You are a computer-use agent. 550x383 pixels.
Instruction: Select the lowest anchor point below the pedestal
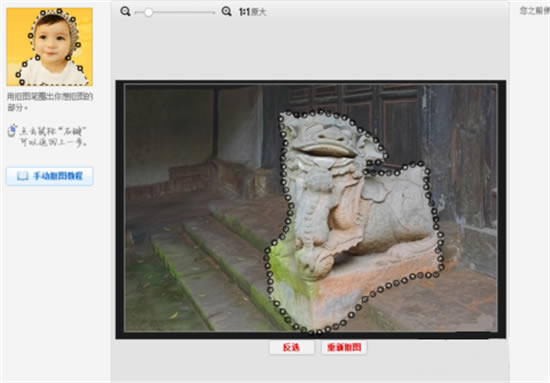tap(311, 331)
